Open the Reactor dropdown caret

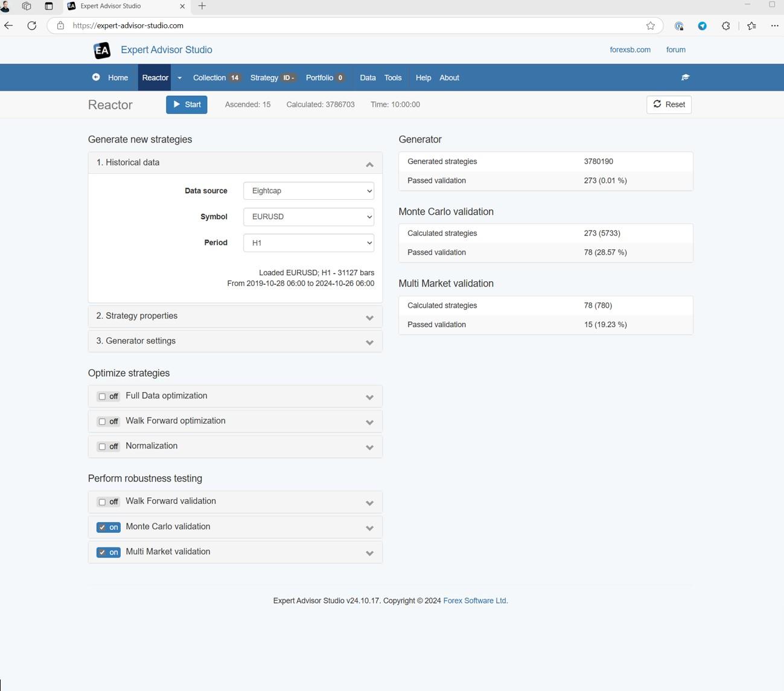coord(180,78)
